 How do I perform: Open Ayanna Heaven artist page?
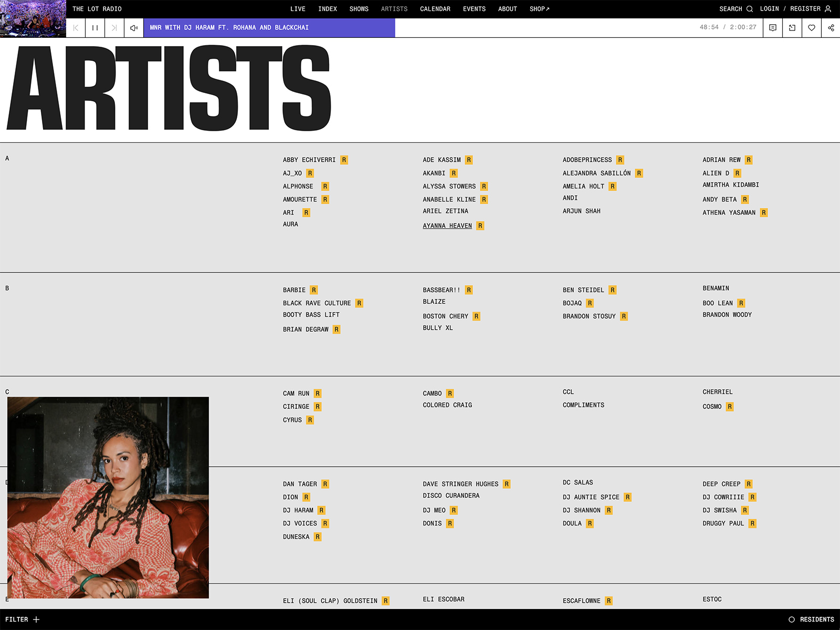447,226
